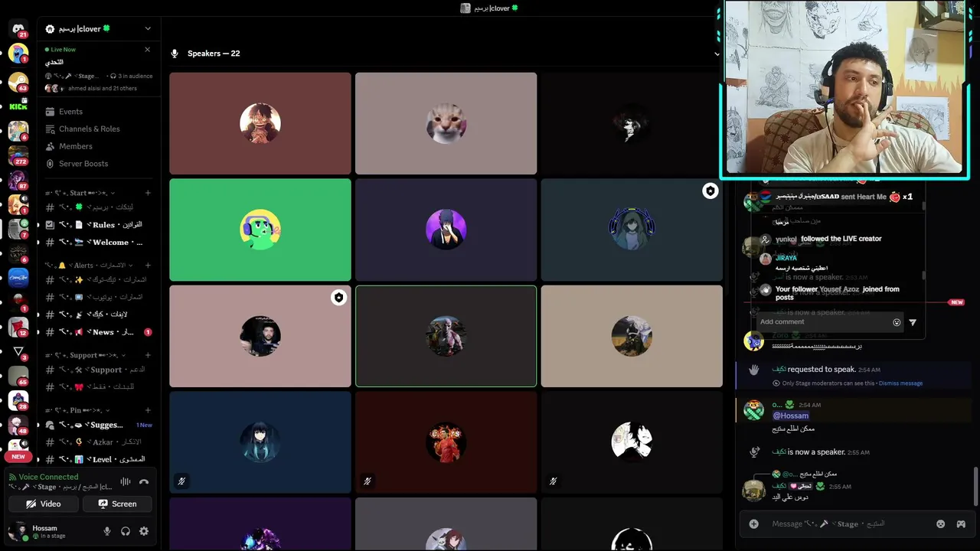Dismiss the Live Now stage banner

(147, 50)
